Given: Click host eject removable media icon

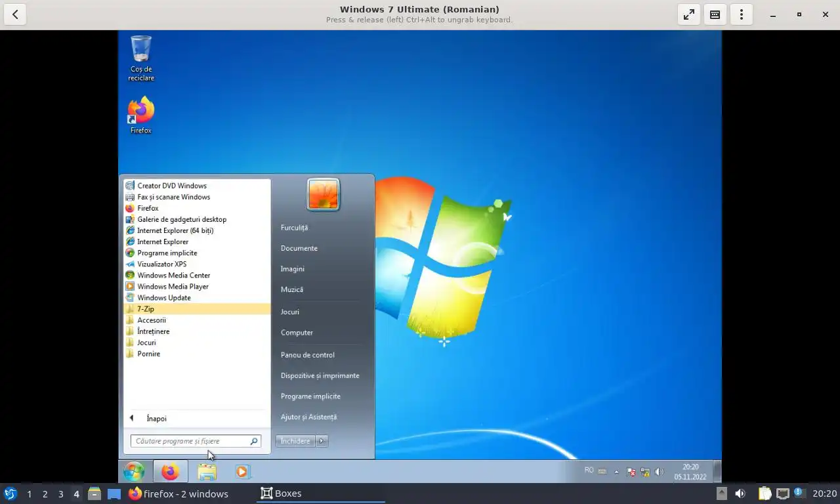Looking at the screenshot, I should click(x=722, y=493).
